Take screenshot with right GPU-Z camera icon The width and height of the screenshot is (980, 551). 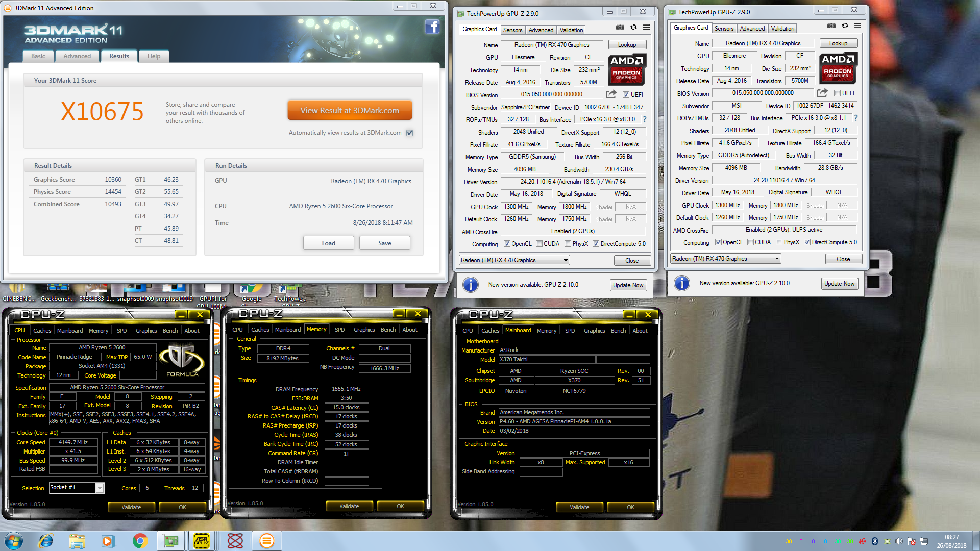point(831,26)
